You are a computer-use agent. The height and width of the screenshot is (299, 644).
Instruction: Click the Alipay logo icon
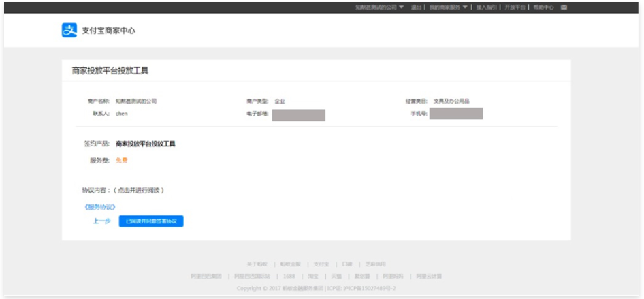[x=69, y=31]
